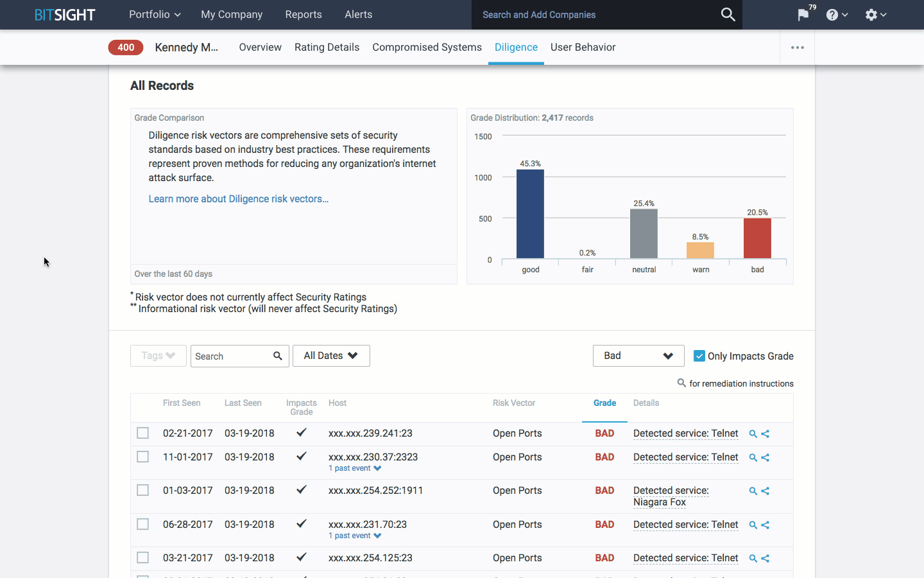The height and width of the screenshot is (578, 924).
Task: Tick the checkbox for the 01-03-2017 record
Action: (x=143, y=491)
